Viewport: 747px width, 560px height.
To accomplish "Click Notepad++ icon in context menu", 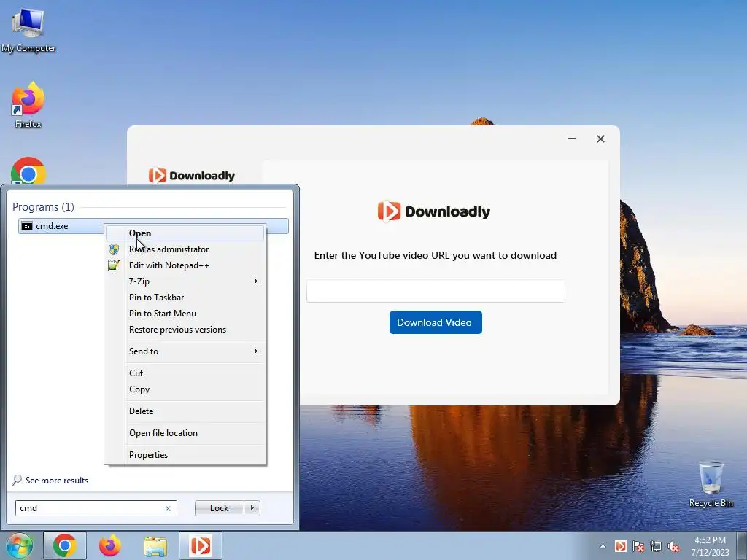I will 113,265.
